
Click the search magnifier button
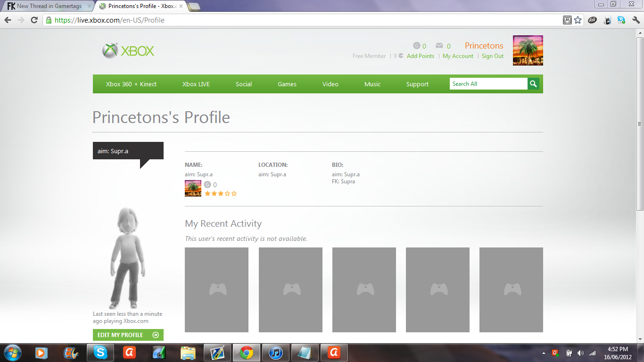tap(533, 84)
